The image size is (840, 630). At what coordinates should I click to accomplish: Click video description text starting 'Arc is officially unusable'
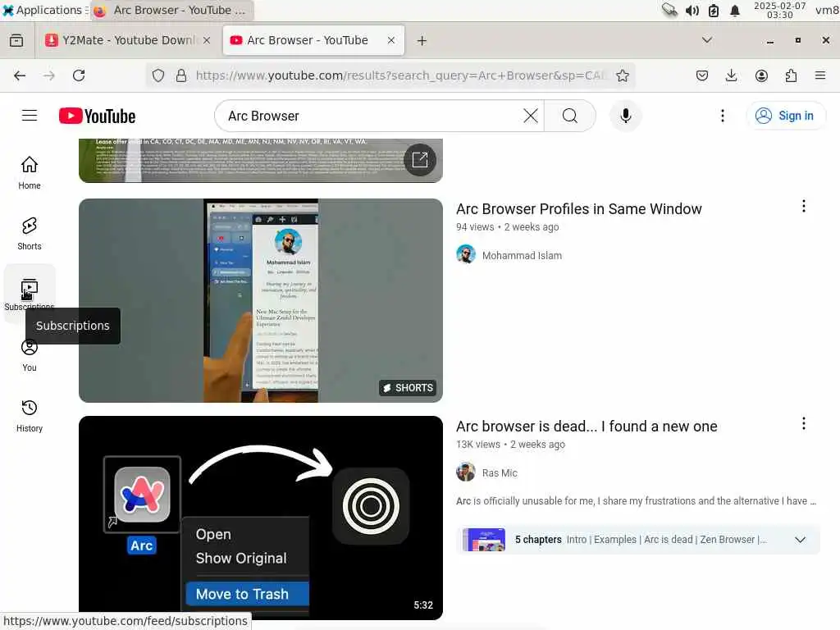click(636, 501)
